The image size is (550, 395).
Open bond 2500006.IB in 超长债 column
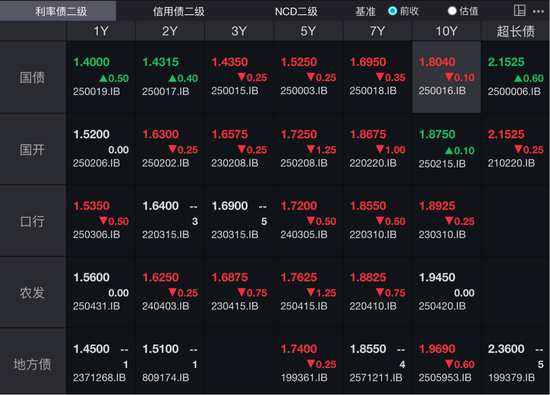click(x=515, y=77)
